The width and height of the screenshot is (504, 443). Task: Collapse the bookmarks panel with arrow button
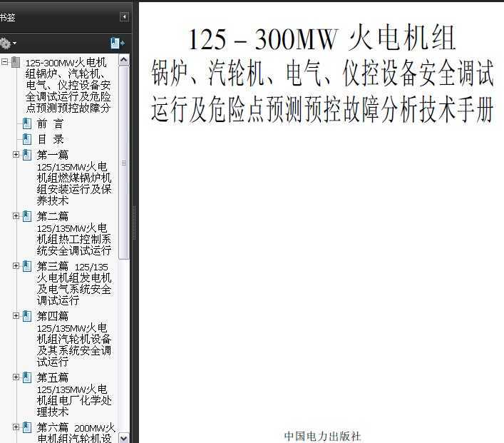(124, 16)
